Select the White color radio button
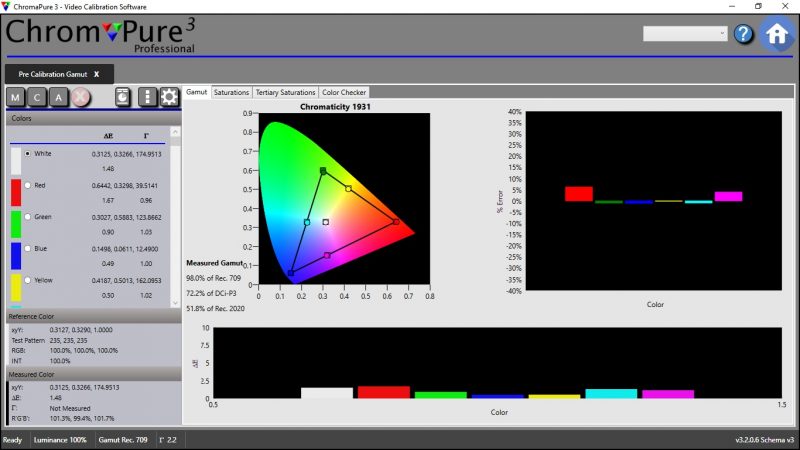Image resolution: width=800 pixels, height=450 pixels. (x=28, y=154)
